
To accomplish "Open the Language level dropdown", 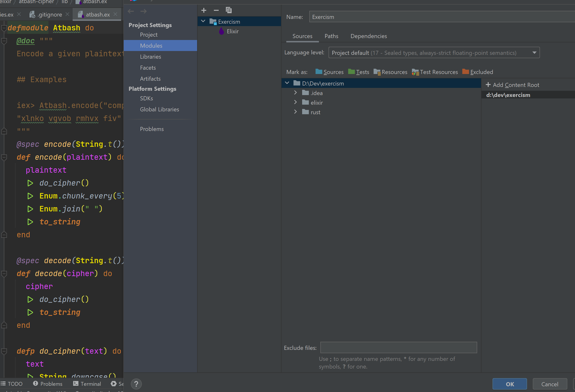I will point(534,52).
